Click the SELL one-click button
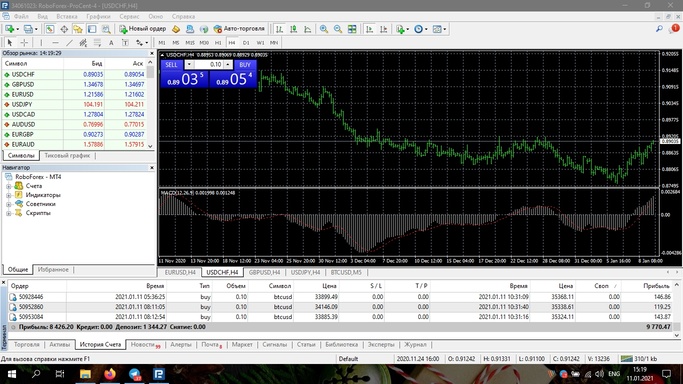 (171, 64)
